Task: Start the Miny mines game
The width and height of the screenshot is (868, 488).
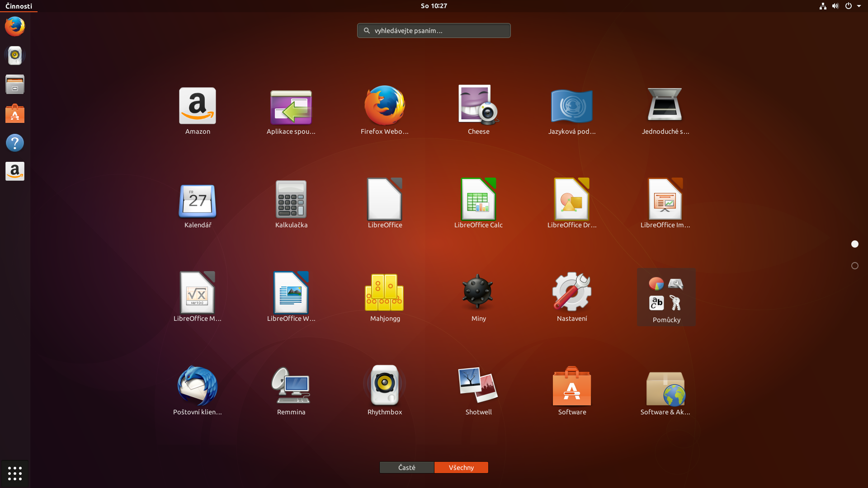Action: point(478,298)
